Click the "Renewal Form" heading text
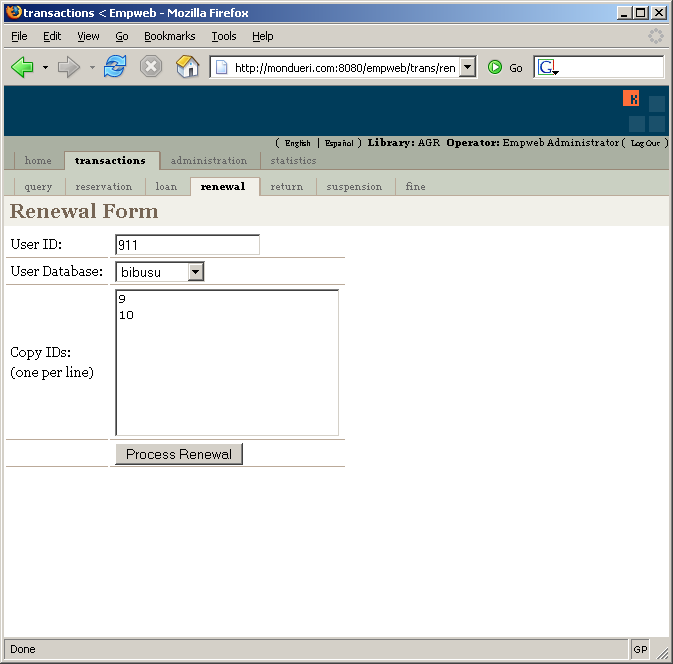The image size is (673, 664). [x=84, y=211]
